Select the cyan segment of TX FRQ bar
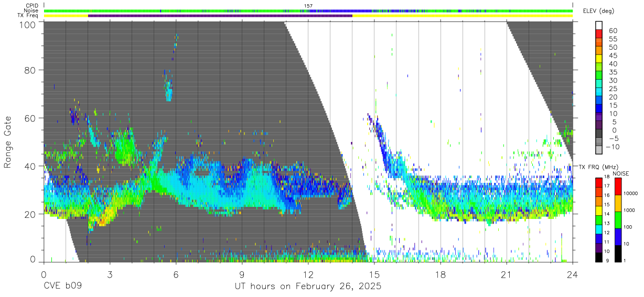Viewport: 644px width, 297px height. (x=599, y=229)
